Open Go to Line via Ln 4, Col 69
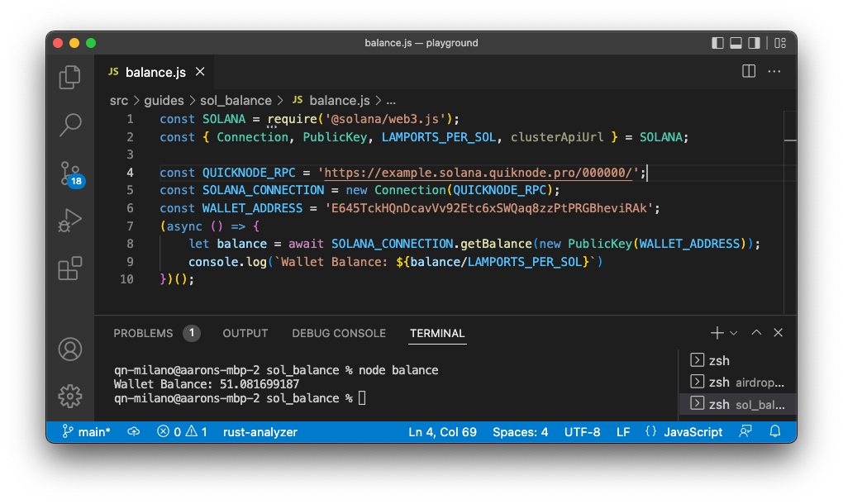Image resolution: width=843 pixels, height=504 pixels. coord(442,432)
